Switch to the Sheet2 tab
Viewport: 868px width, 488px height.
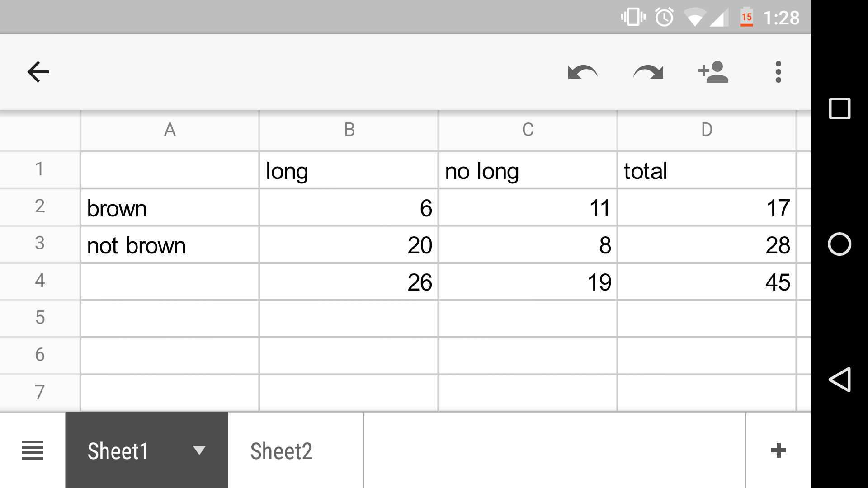coord(281,451)
